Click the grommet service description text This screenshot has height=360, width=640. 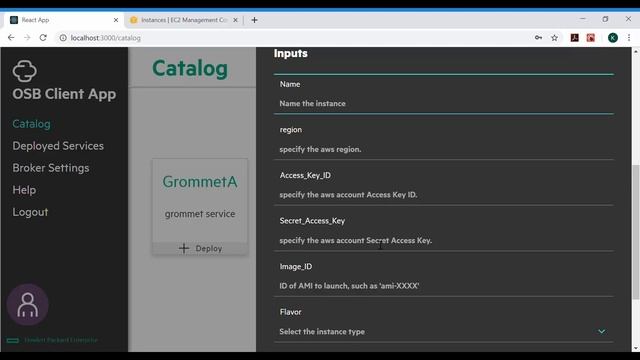pos(200,214)
